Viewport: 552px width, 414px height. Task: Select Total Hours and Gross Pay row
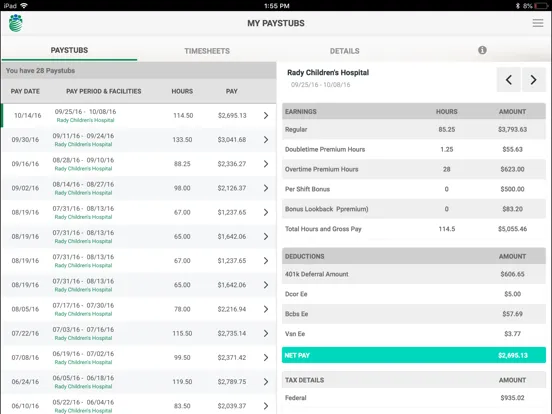414,229
